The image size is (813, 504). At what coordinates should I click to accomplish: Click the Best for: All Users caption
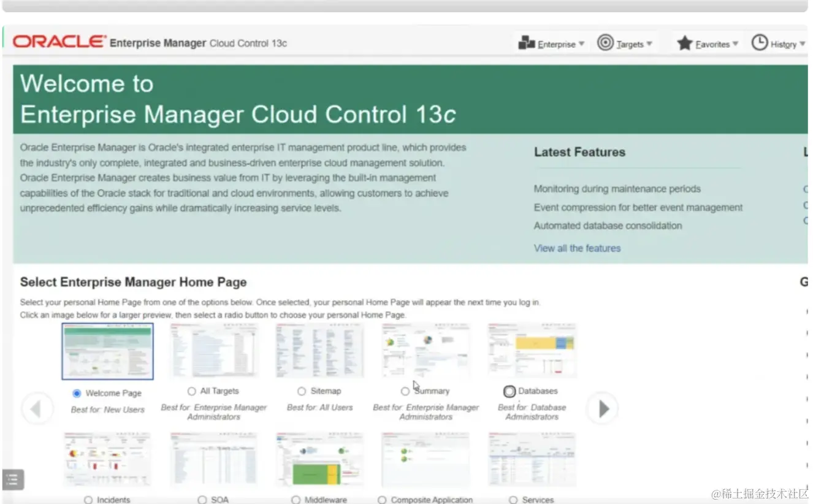pyautogui.click(x=320, y=407)
